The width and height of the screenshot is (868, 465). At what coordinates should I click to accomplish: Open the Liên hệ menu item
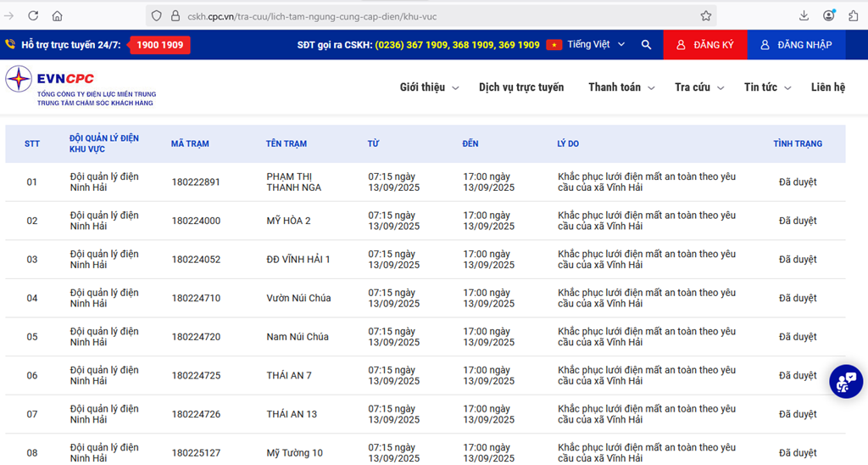point(828,87)
